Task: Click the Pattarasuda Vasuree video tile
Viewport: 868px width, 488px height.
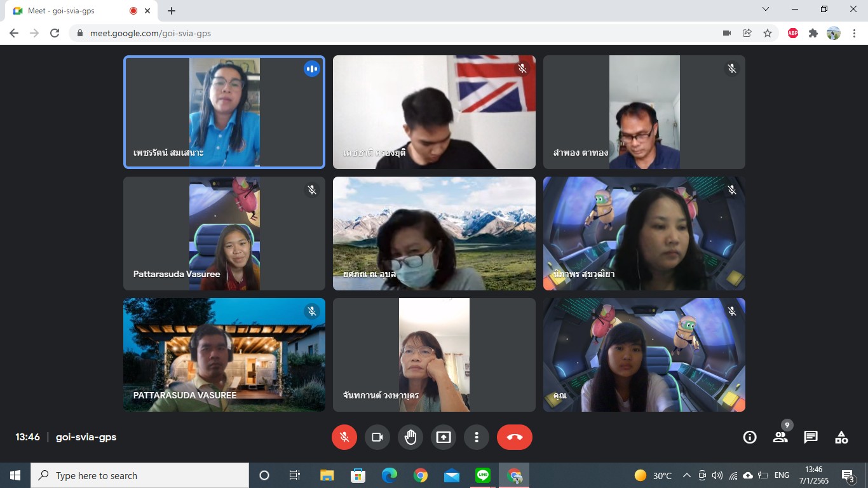Action: (224, 234)
